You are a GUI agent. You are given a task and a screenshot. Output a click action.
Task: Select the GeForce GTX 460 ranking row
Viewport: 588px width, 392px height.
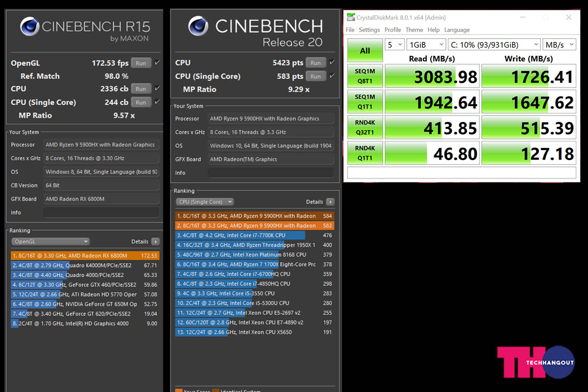(85, 285)
